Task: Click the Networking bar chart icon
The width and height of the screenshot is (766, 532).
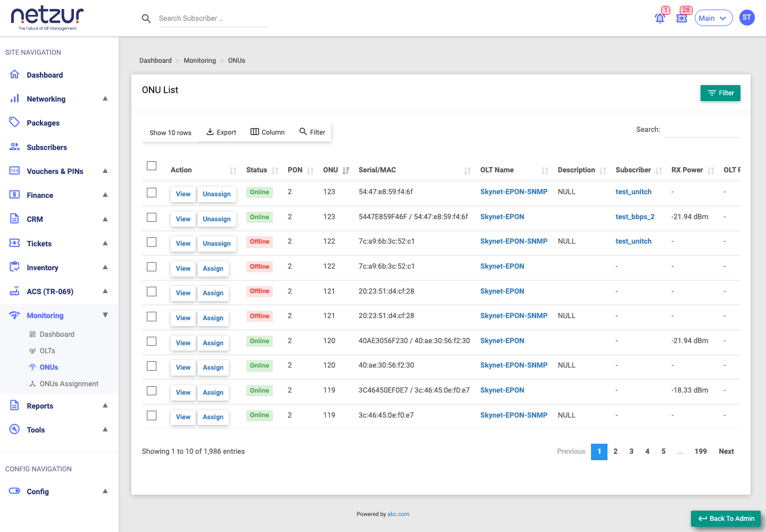Action: [x=14, y=98]
